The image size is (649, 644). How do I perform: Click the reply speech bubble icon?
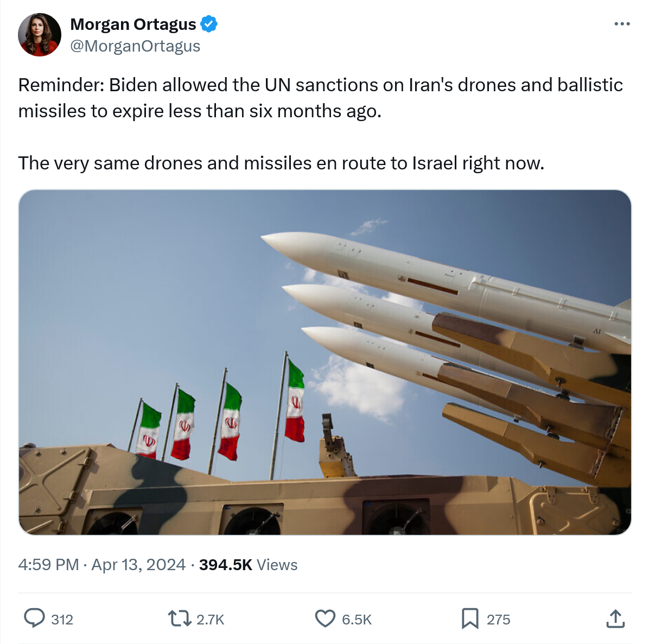34,618
